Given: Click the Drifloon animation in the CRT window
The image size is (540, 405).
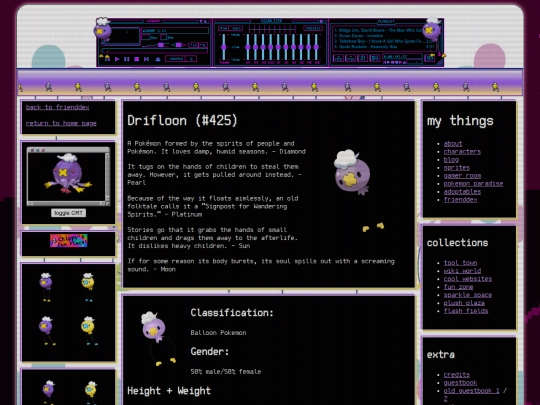Looking at the screenshot, I should pos(69,174).
